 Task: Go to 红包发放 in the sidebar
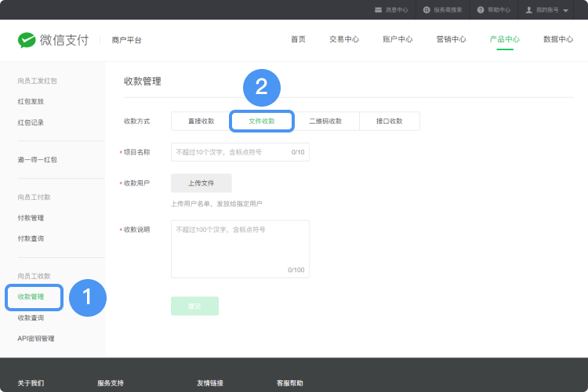[31, 101]
